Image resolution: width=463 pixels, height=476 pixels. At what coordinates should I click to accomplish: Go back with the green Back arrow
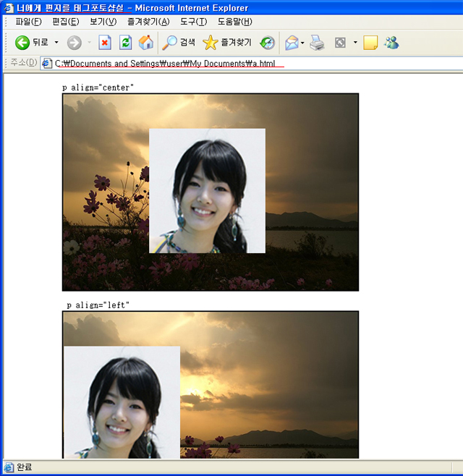click(22, 43)
